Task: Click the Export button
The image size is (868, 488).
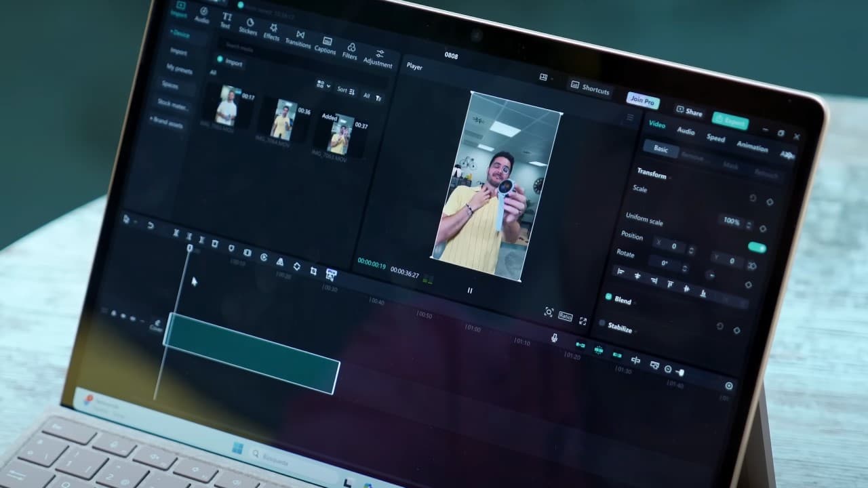Action: coord(731,121)
